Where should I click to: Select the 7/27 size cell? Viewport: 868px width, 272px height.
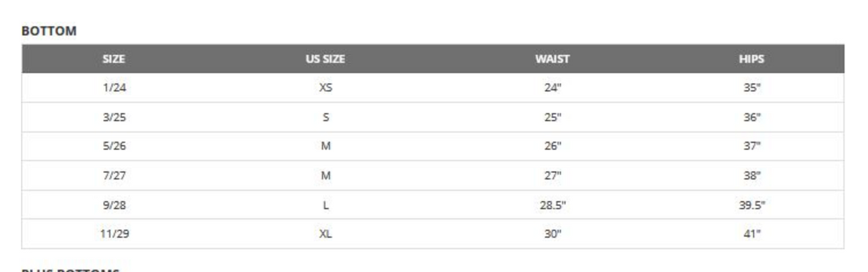click(x=115, y=176)
